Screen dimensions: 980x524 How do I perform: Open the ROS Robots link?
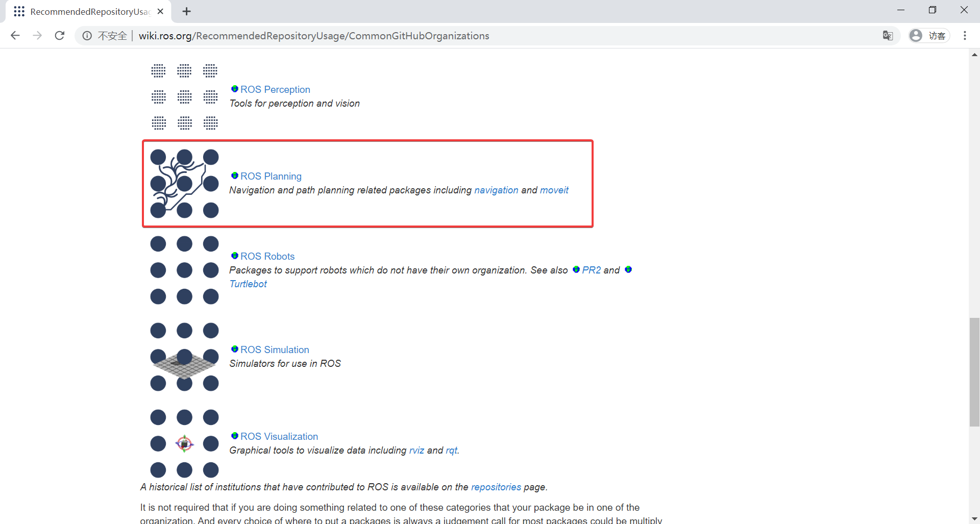click(x=267, y=256)
